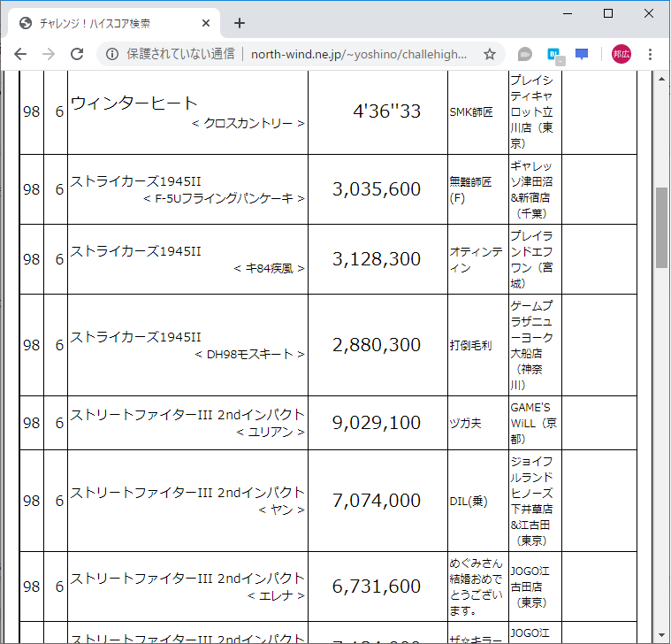Click the F-5Uフライングパンケーキ text
Viewport: 671px width, 644px height.
coord(224,199)
